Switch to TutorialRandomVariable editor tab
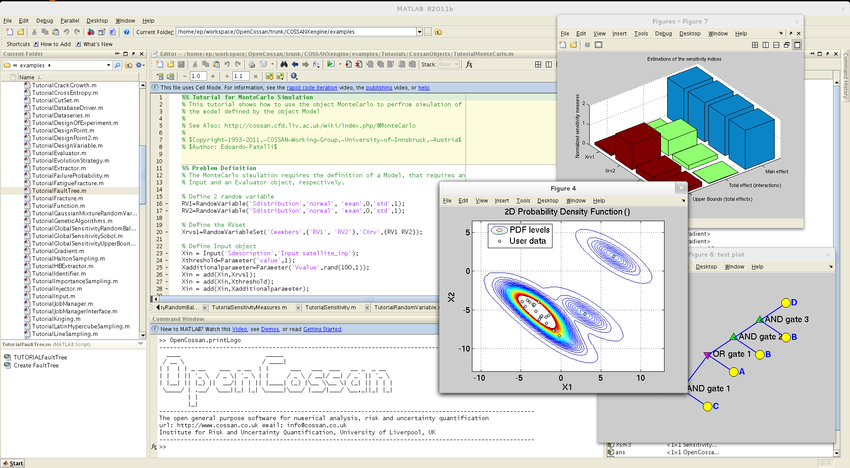 (405, 307)
